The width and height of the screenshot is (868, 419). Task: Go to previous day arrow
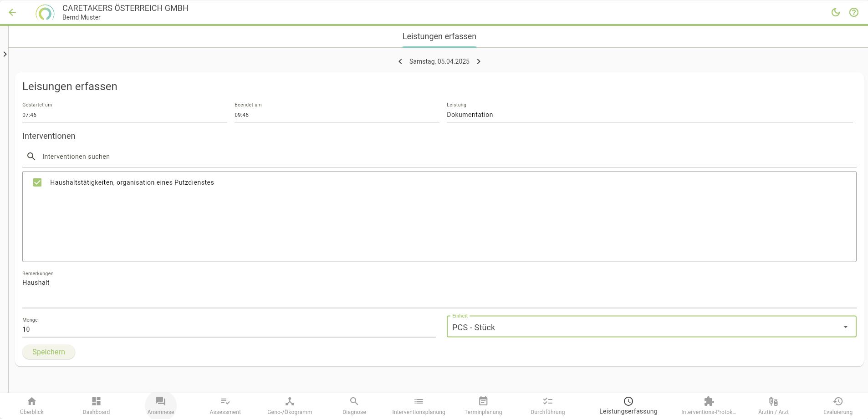(400, 61)
